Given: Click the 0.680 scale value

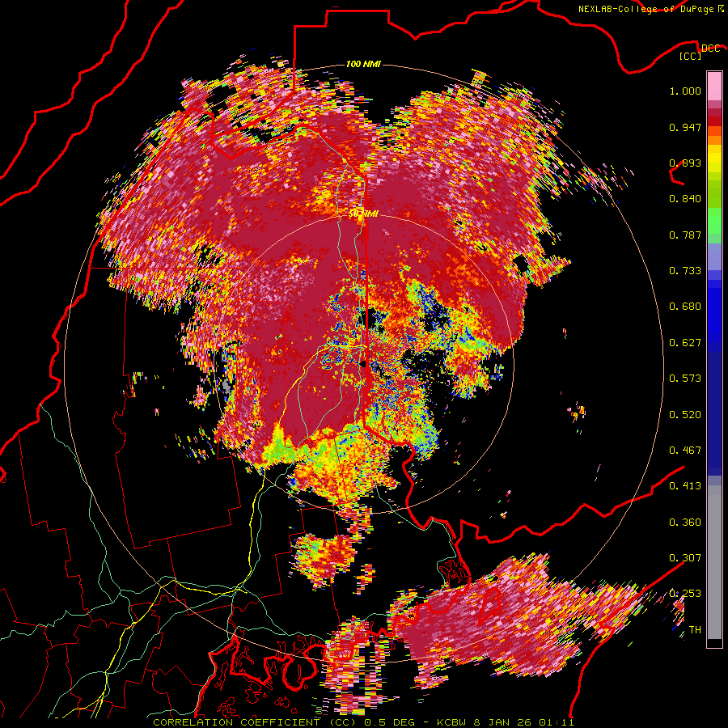Looking at the screenshot, I should (685, 307).
